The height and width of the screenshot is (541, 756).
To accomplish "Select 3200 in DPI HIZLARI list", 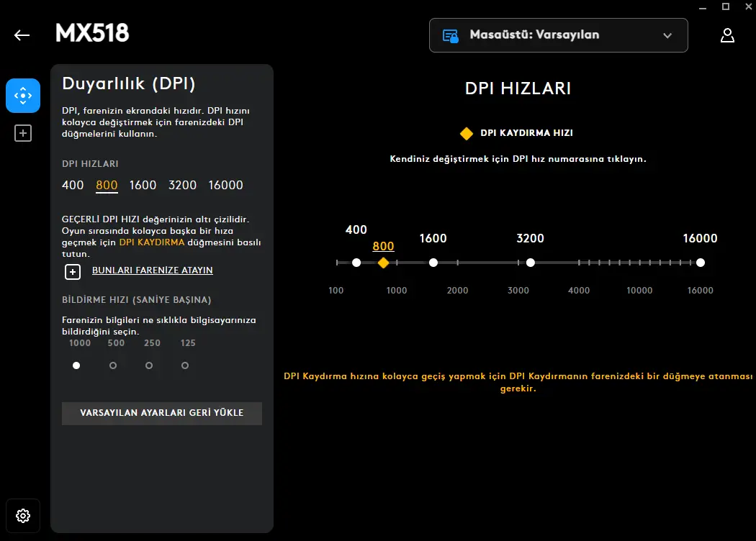I will tap(182, 185).
